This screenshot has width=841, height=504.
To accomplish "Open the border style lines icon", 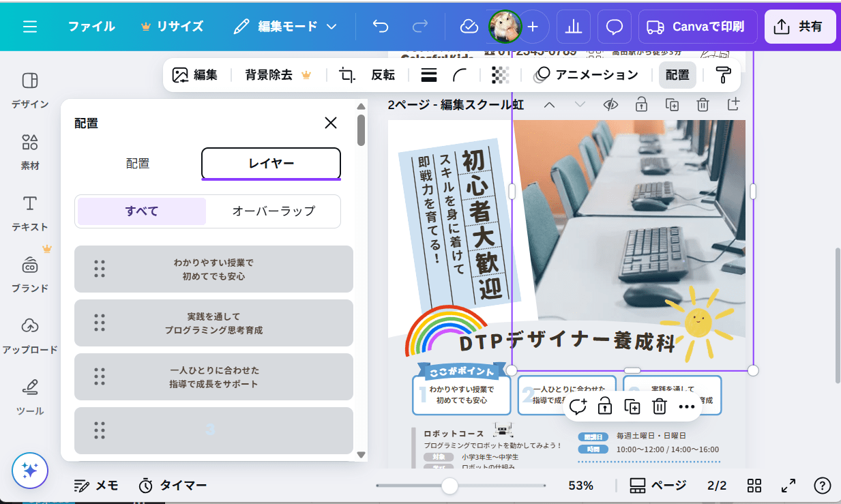I will click(429, 75).
